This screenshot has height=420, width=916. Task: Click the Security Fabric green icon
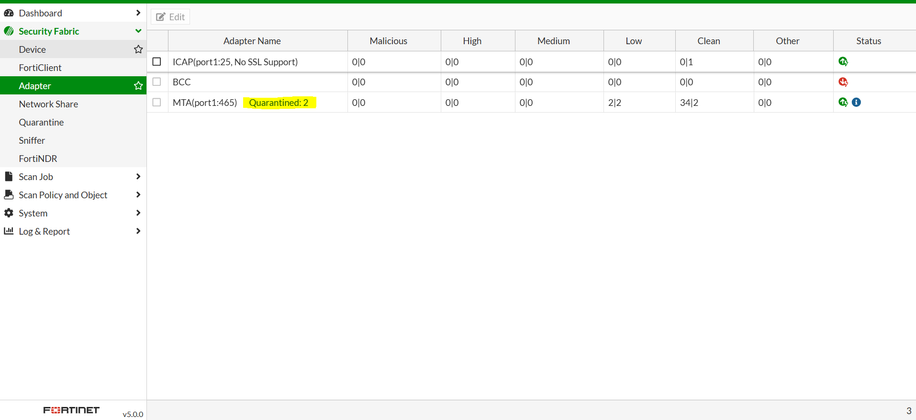8,31
